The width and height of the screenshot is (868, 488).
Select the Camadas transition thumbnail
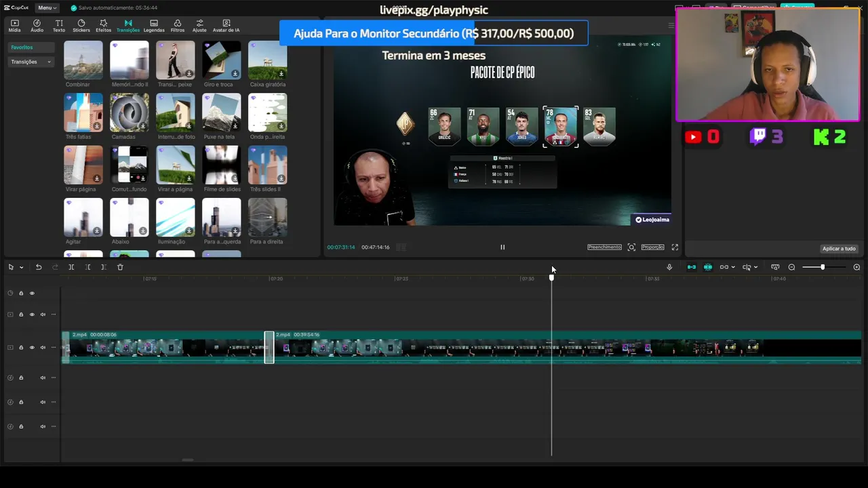(x=130, y=112)
